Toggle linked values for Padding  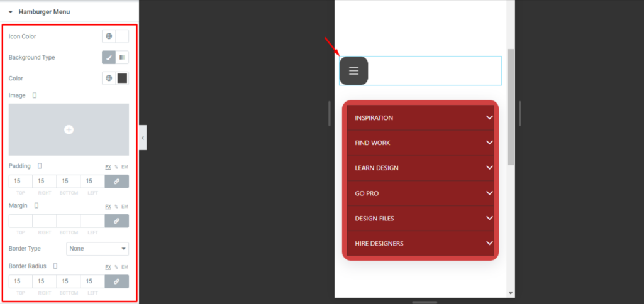point(116,182)
